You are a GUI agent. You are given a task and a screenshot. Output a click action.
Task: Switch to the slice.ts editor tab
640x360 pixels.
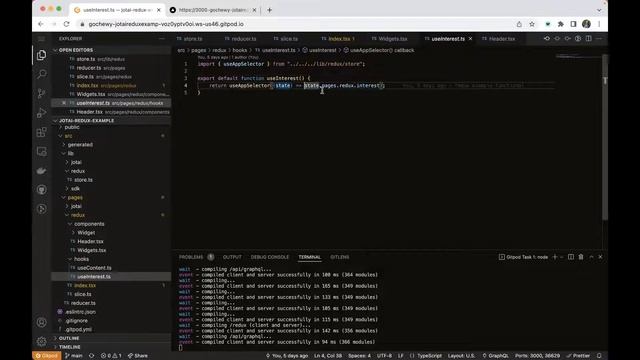coord(289,39)
